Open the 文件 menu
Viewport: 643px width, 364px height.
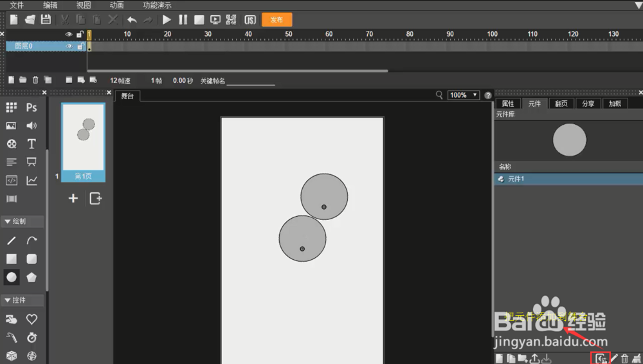tap(17, 5)
